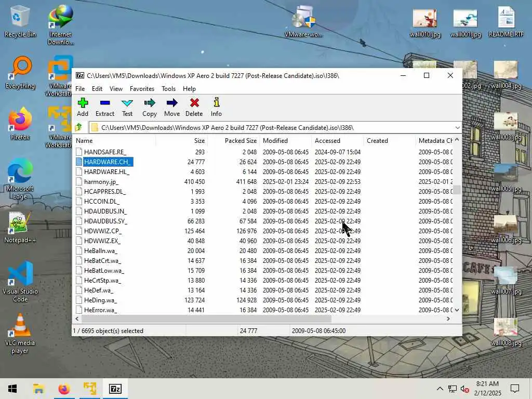
Task: Sort by Accessed column header
Action: [338, 140]
